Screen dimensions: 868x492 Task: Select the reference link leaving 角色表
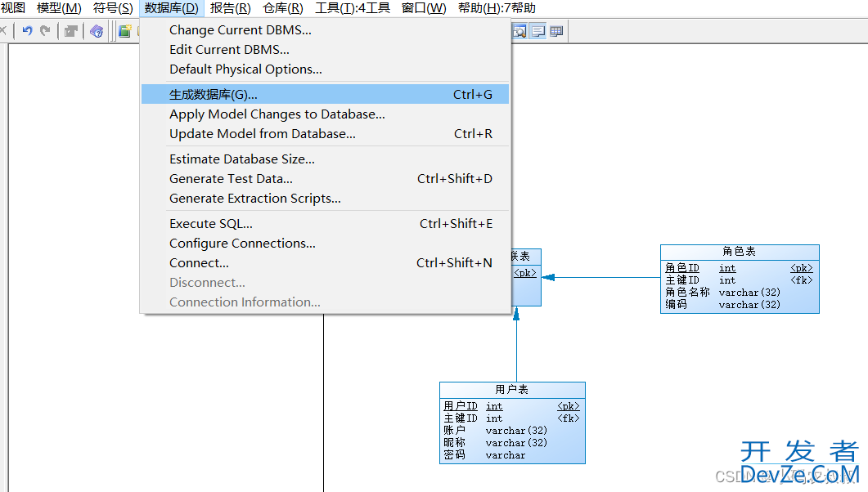(601, 278)
